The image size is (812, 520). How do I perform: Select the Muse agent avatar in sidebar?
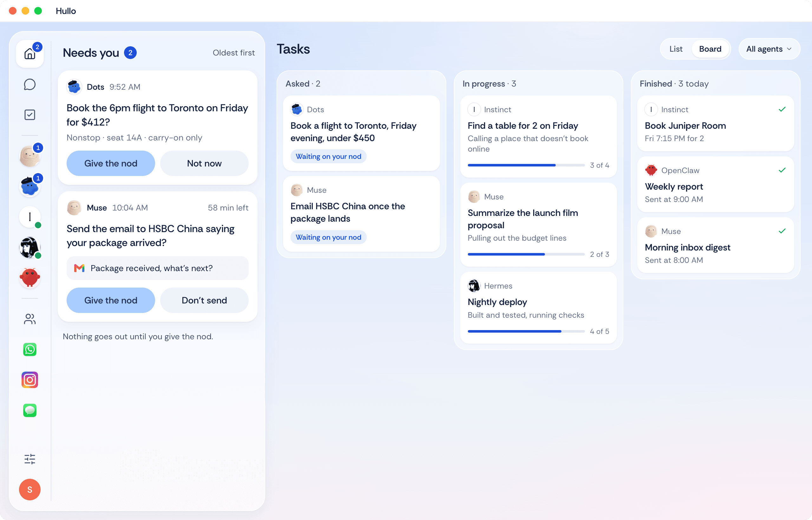click(30, 156)
